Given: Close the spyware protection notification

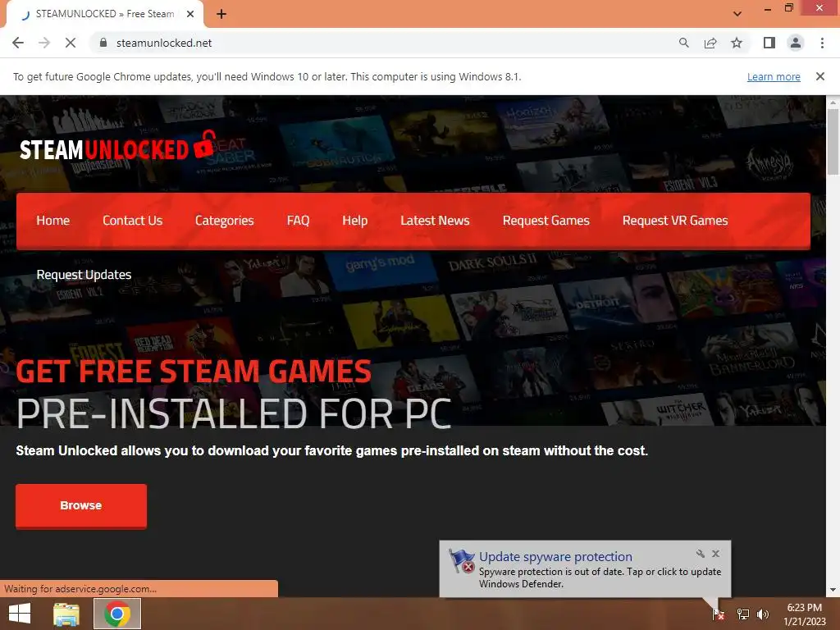Looking at the screenshot, I should (715, 554).
